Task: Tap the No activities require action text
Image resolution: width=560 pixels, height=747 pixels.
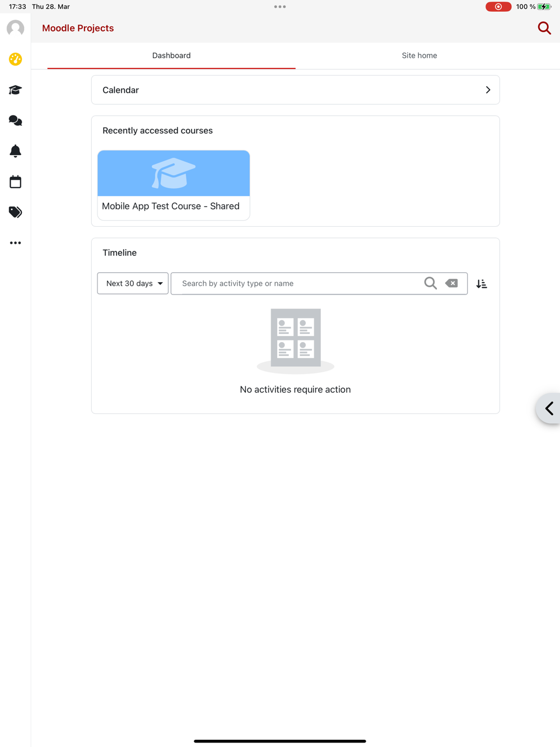Action: pos(295,389)
